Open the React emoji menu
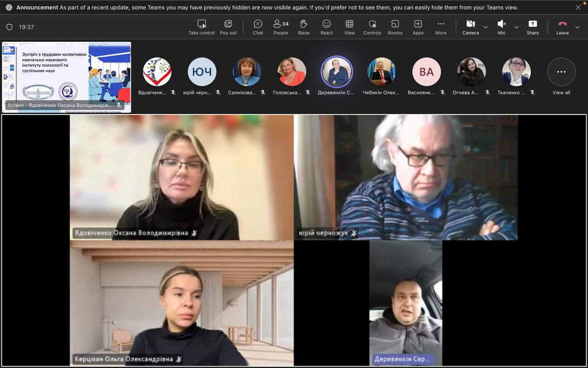This screenshot has height=368, width=588. pyautogui.click(x=327, y=27)
